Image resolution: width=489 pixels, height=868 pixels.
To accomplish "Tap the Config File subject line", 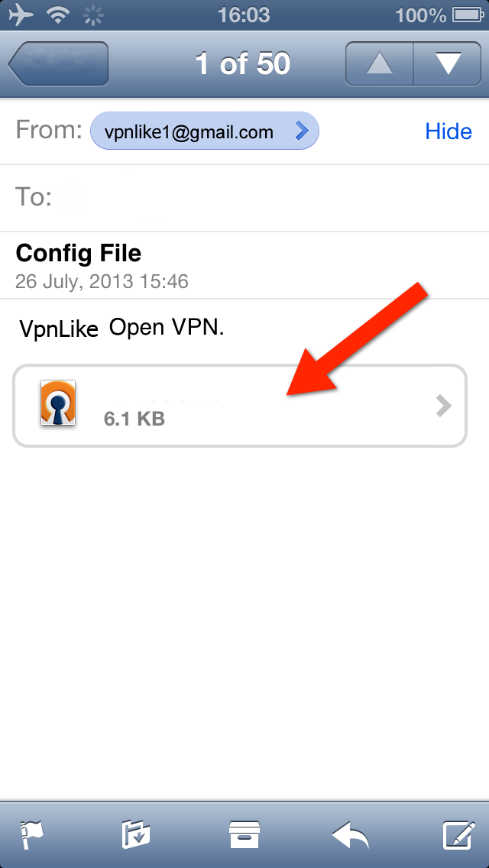I will tap(79, 254).
